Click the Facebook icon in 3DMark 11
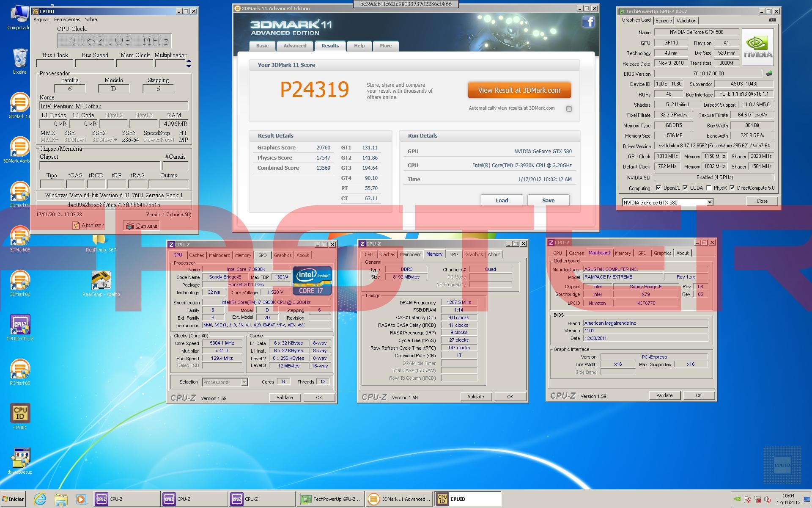The height and width of the screenshot is (508, 812). tap(588, 22)
